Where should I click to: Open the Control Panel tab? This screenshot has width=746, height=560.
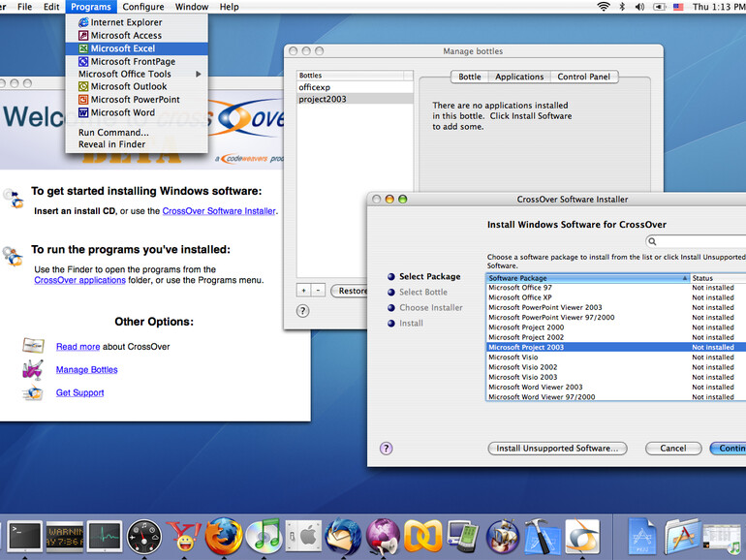pos(584,77)
